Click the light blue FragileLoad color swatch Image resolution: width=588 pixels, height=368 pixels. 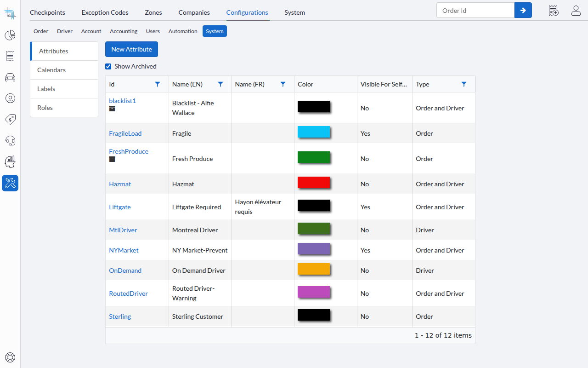point(314,132)
